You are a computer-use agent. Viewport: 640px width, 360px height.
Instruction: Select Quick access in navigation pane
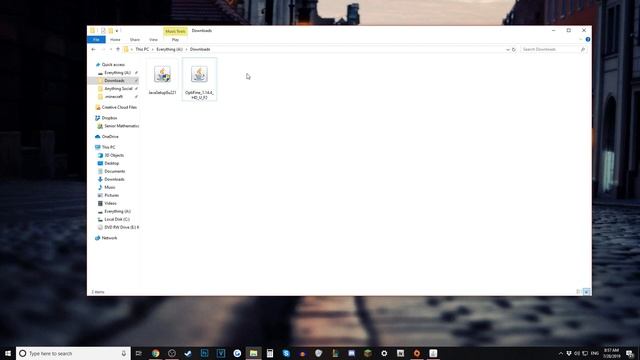(x=113, y=64)
